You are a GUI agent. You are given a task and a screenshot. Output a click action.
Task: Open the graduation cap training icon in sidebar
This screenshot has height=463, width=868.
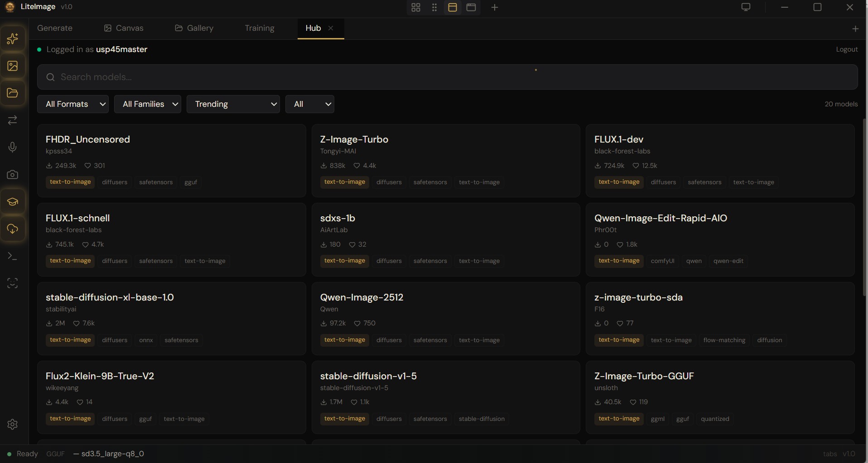point(12,201)
